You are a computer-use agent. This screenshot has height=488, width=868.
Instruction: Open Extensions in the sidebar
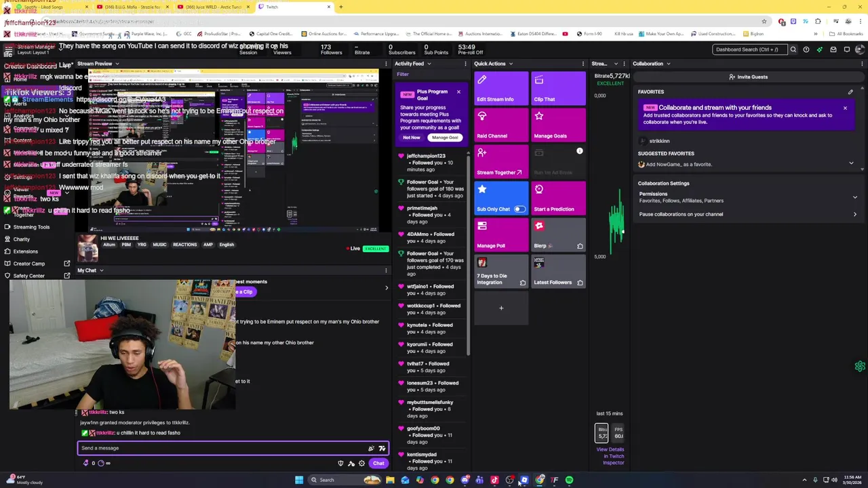[x=26, y=251]
